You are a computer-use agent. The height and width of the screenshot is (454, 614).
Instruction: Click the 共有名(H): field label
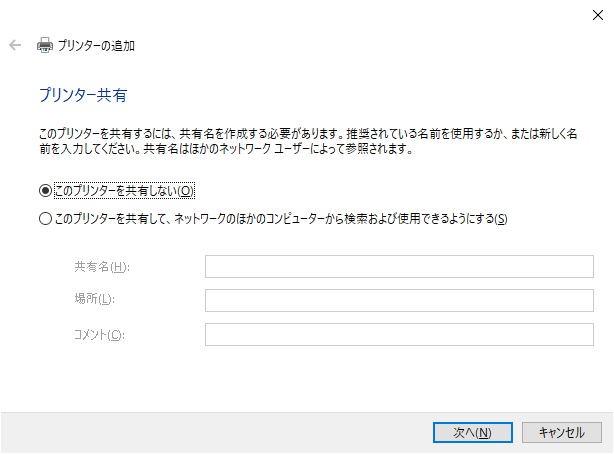click(x=102, y=267)
